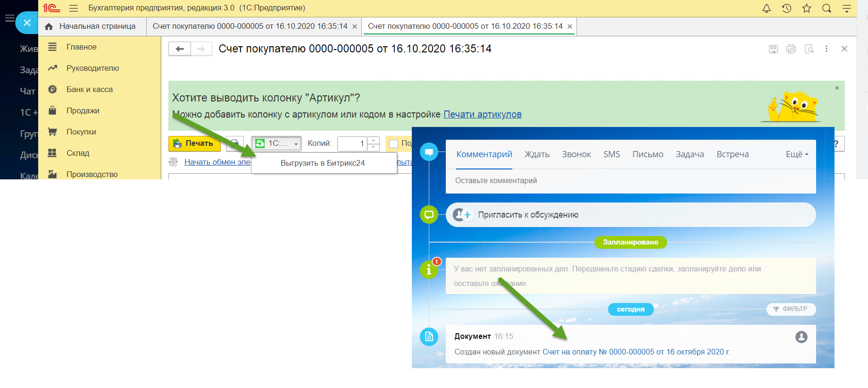
Task: Close the active Счет покупателю tab
Action: point(570,27)
